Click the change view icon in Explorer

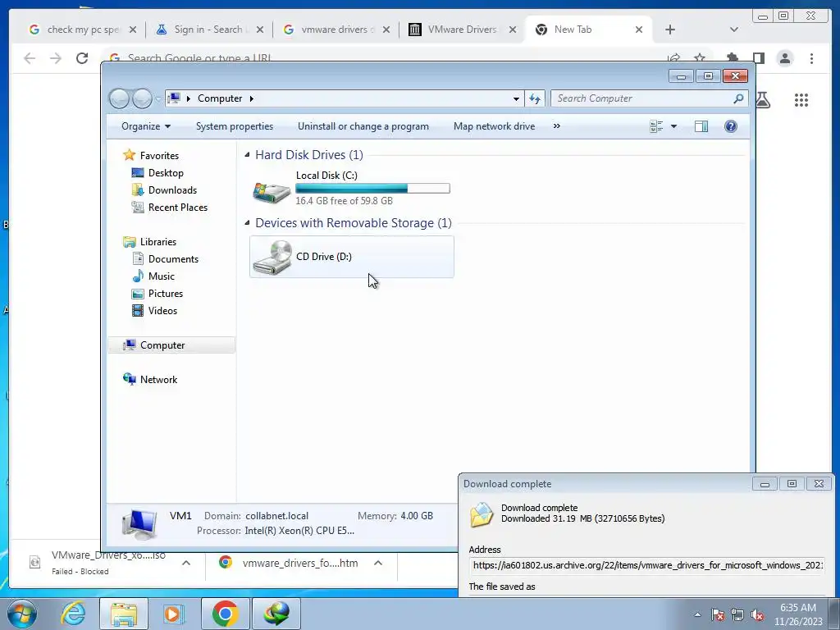(x=656, y=126)
